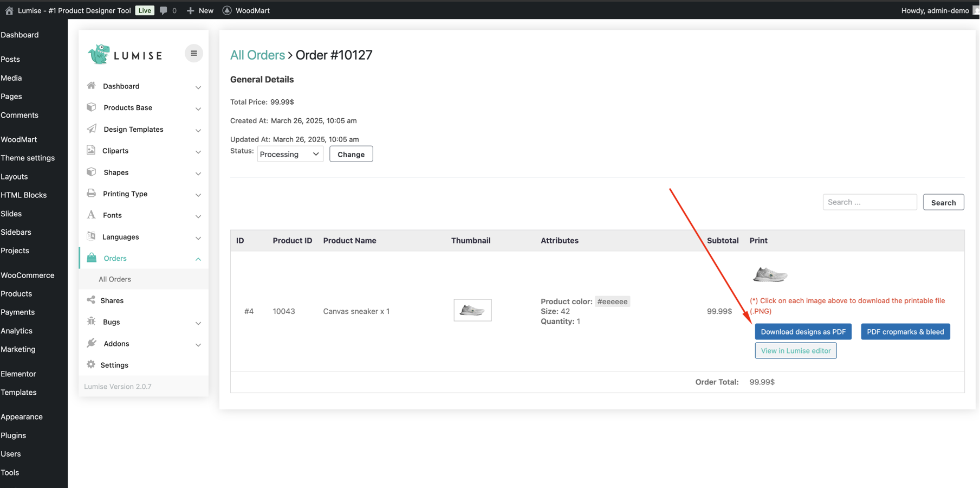Expand the Cliparts chevron
This screenshot has width=980, height=488.
click(198, 152)
